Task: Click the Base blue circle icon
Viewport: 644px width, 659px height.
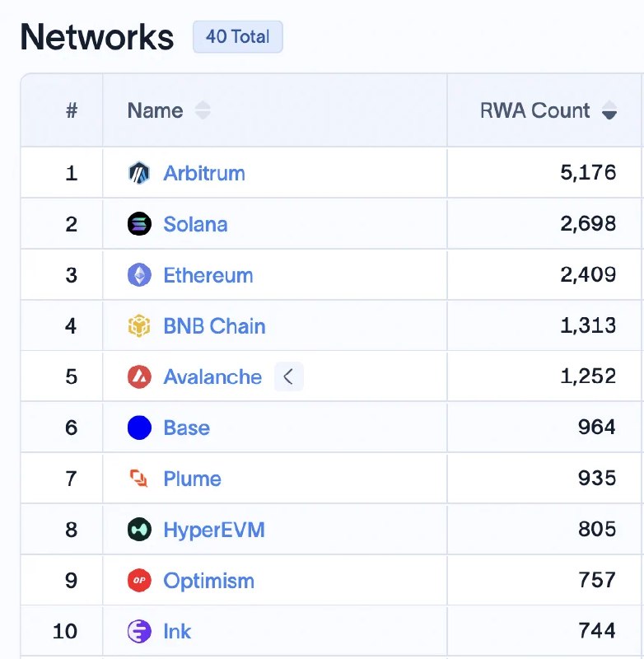Action: pos(139,428)
